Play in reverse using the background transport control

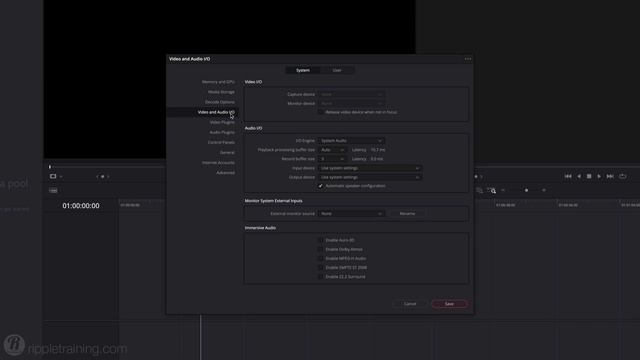tap(579, 176)
